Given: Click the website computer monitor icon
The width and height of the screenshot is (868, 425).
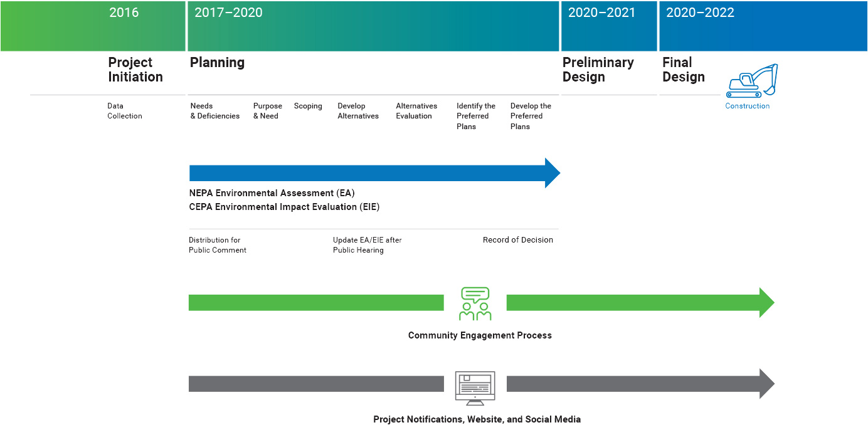Looking at the screenshot, I should click(x=475, y=388).
